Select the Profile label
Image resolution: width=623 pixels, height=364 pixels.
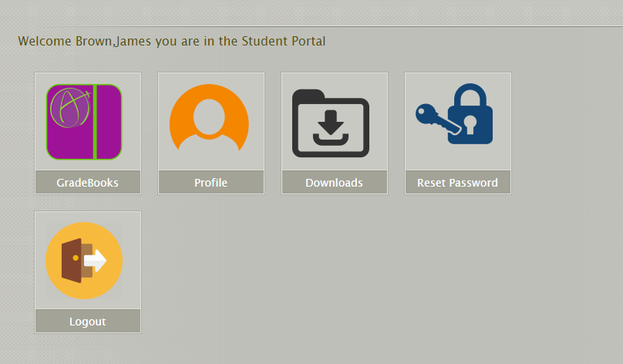tap(210, 183)
